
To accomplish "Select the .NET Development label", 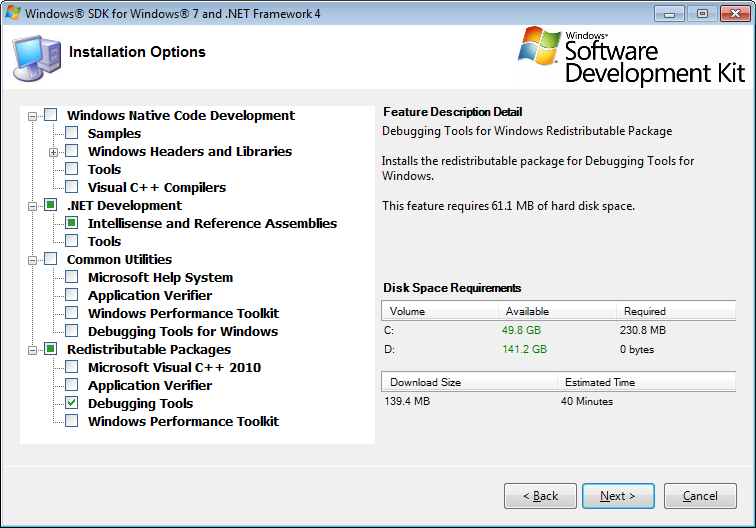I will click(124, 205).
